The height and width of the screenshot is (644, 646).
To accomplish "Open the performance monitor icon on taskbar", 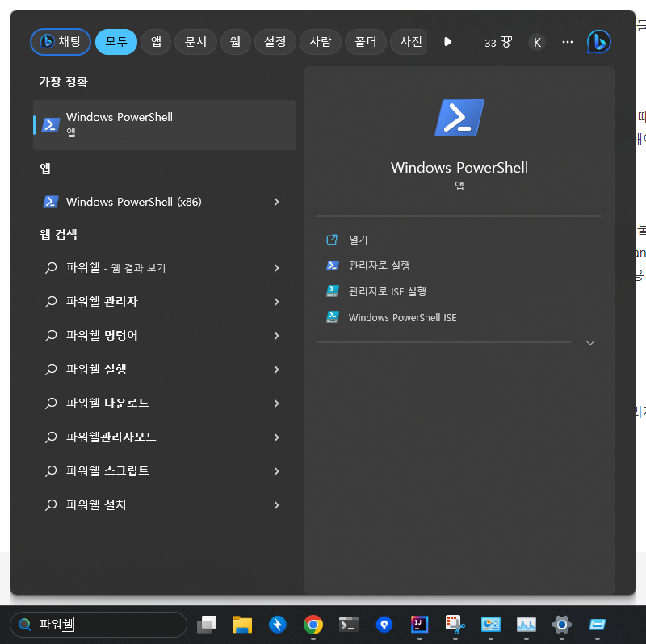I will (526, 625).
